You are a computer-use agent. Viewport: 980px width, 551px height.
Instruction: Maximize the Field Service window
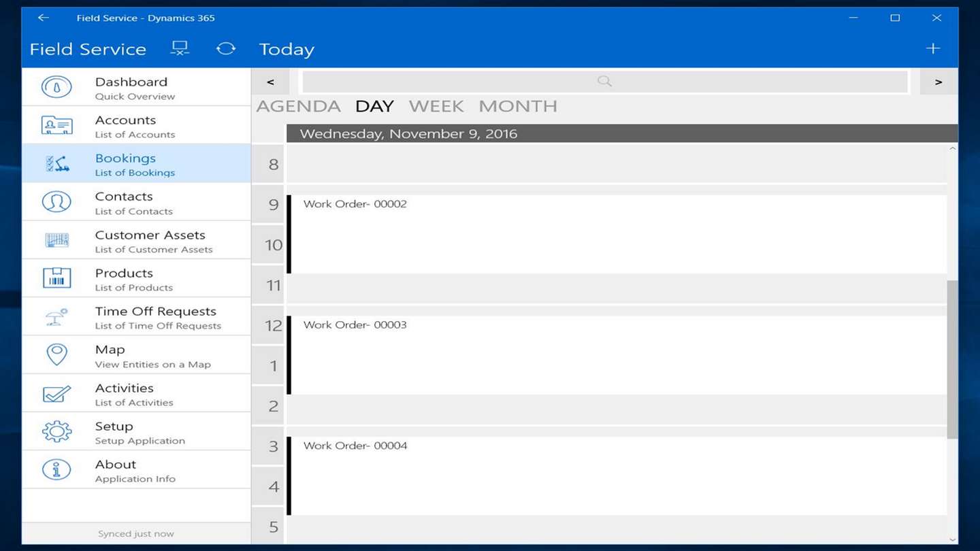click(x=895, y=18)
